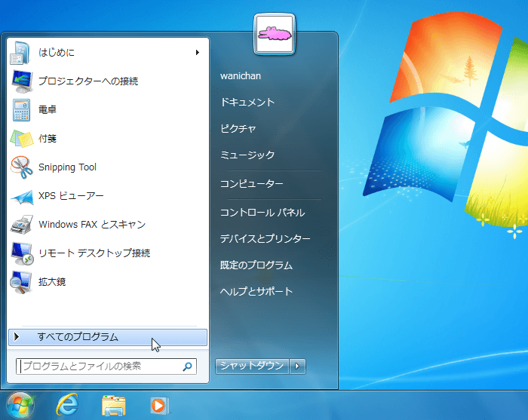Screen dimensions: 528x420
Task: Open the XPS ビューアー paper plane icon
Action: [22, 196]
